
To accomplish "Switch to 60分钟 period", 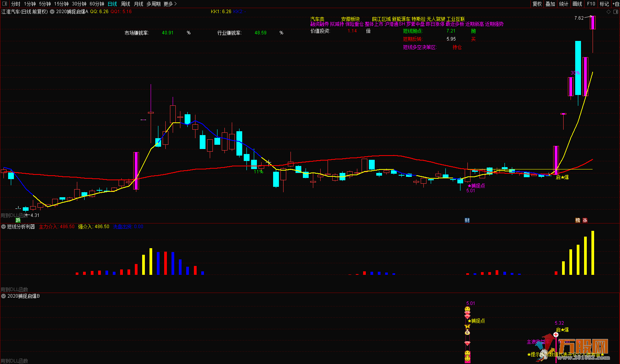I will pyautogui.click(x=97, y=4).
